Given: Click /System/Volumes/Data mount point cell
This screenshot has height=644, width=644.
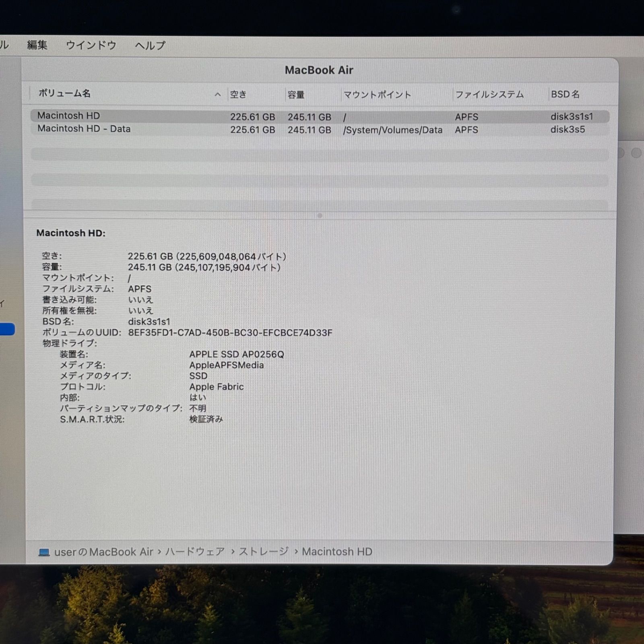Looking at the screenshot, I should tap(393, 130).
